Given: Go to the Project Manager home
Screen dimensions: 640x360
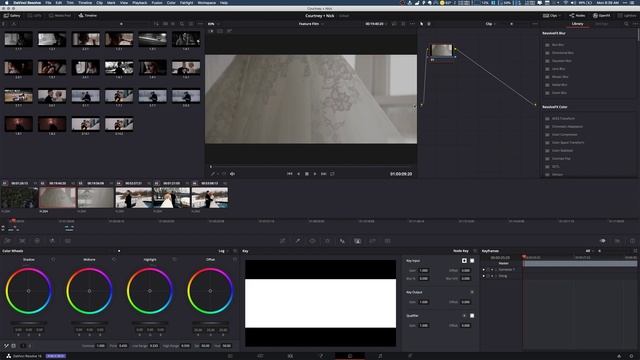Looking at the screenshot, I should click(x=619, y=356).
